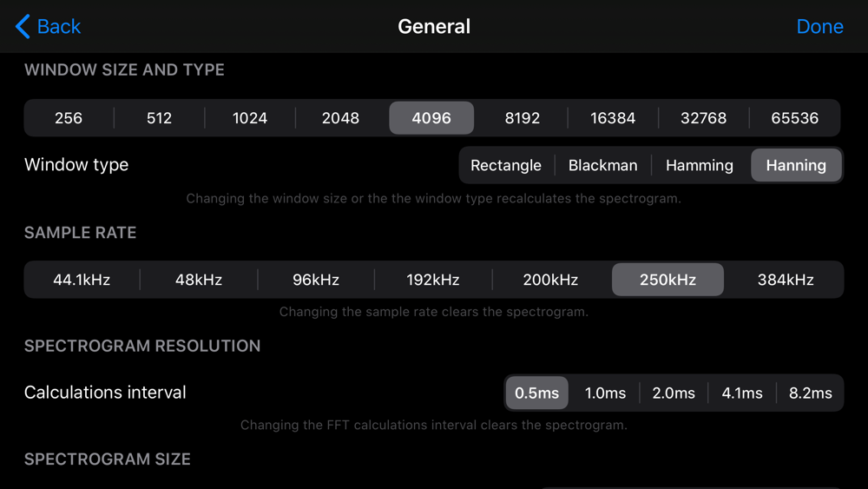Tap the Back chevron icon

pos(23,26)
